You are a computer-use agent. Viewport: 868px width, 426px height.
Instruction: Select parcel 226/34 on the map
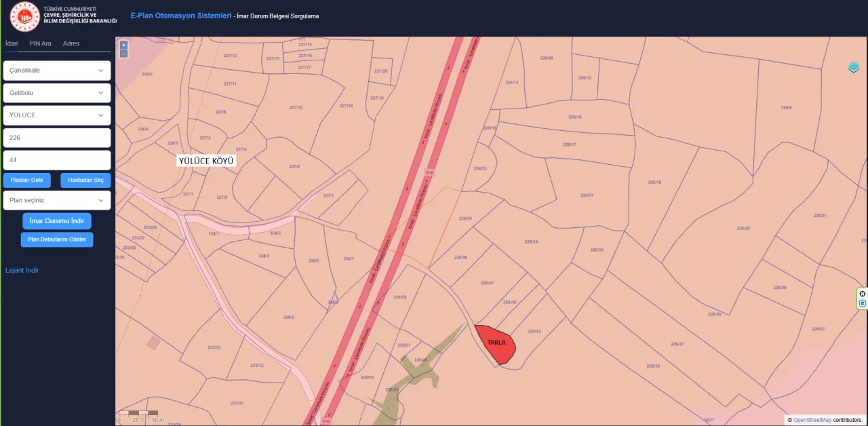click(531, 241)
